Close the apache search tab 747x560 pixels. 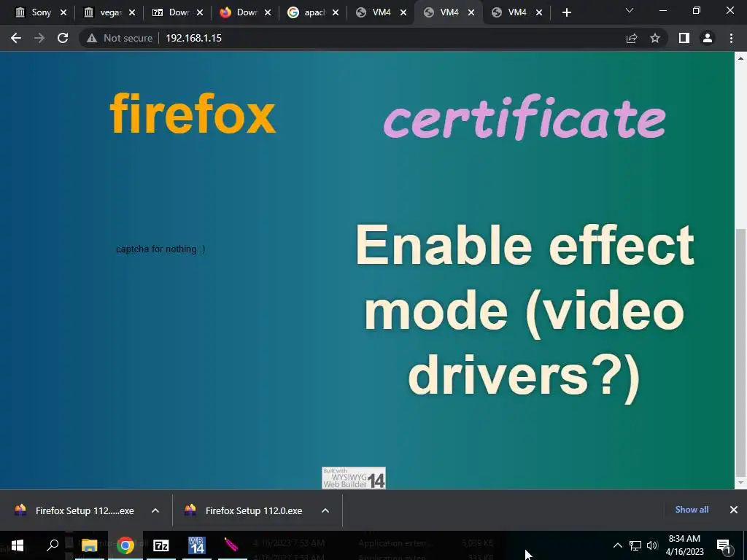point(336,12)
